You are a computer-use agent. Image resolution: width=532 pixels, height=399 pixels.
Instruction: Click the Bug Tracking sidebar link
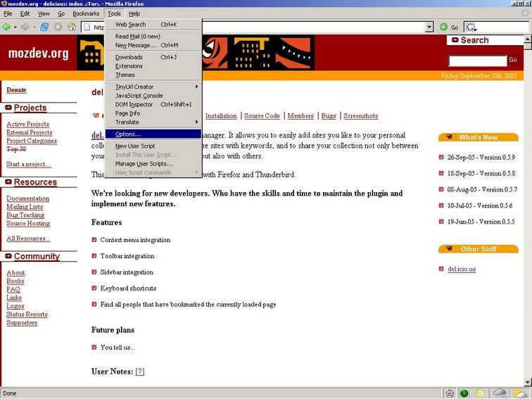25,215
